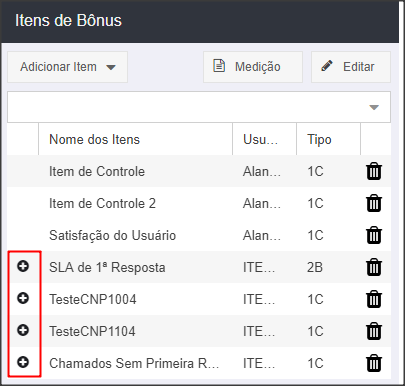Sort by the Tipo column header
The height and width of the screenshot is (386, 405).
(x=328, y=139)
